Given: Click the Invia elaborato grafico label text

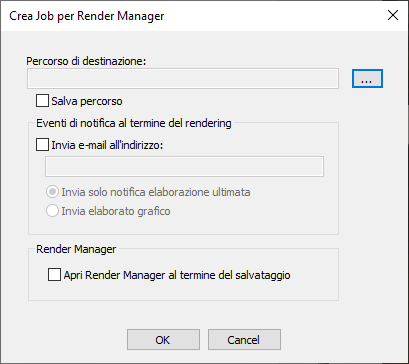Looking at the screenshot, I should point(116,211).
